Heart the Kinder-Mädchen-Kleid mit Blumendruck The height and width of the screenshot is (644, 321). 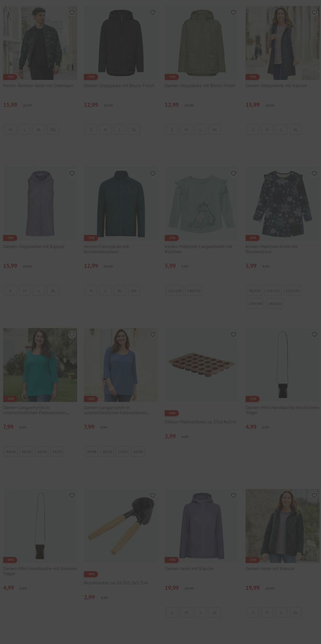point(314,174)
